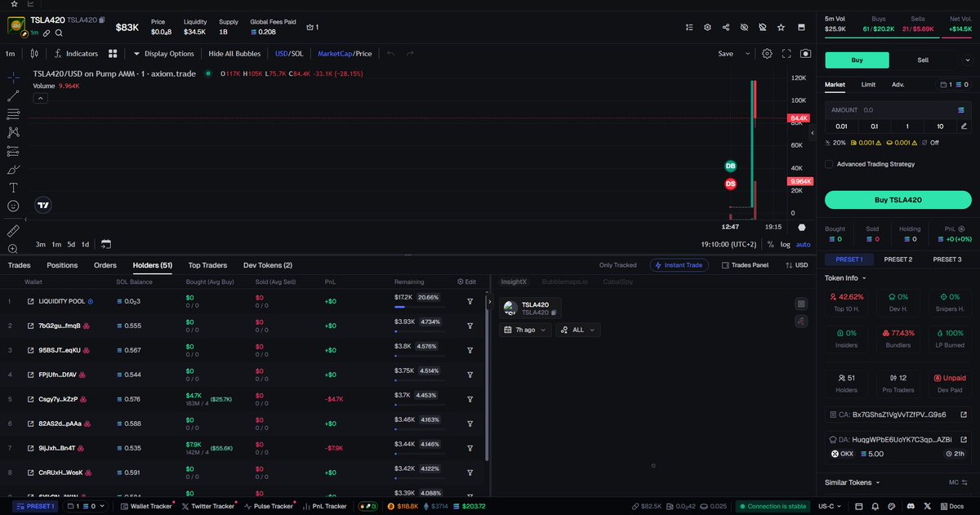Take a chart snapshot with camera icon
The width and height of the screenshot is (980, 515).
[806, 54]
